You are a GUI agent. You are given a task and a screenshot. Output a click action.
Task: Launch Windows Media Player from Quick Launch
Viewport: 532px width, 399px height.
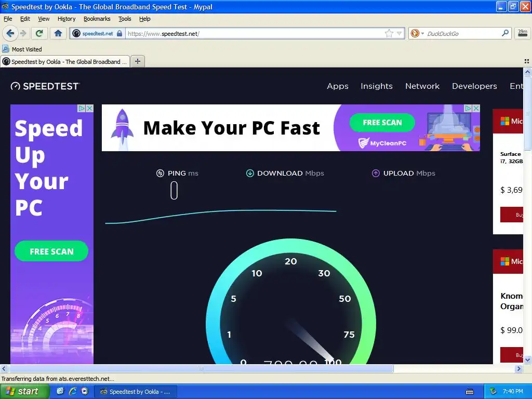tap(85, 391)
